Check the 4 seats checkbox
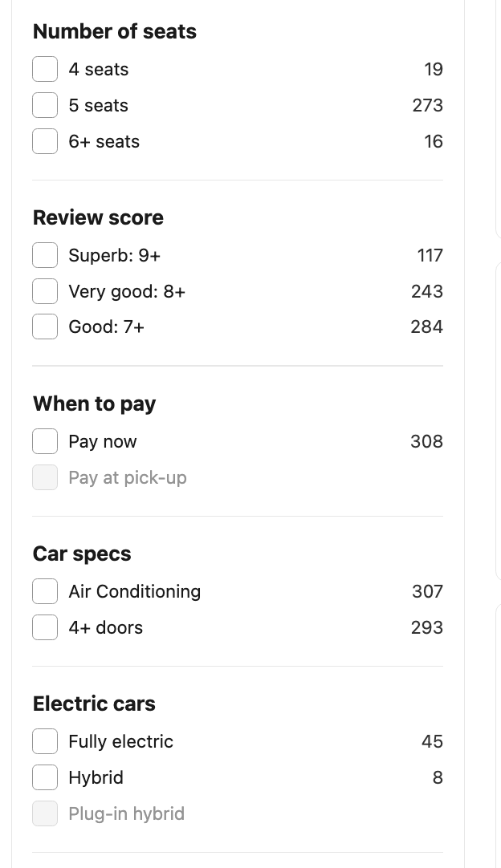The width and height of the screenshot is (501, 868). click(x=45, y=69)
